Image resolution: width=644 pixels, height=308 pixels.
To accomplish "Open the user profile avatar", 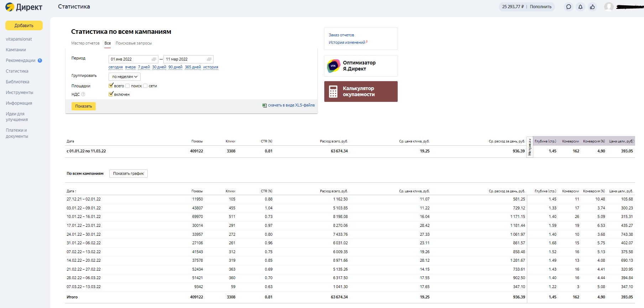I will click(x=609, y=7).
